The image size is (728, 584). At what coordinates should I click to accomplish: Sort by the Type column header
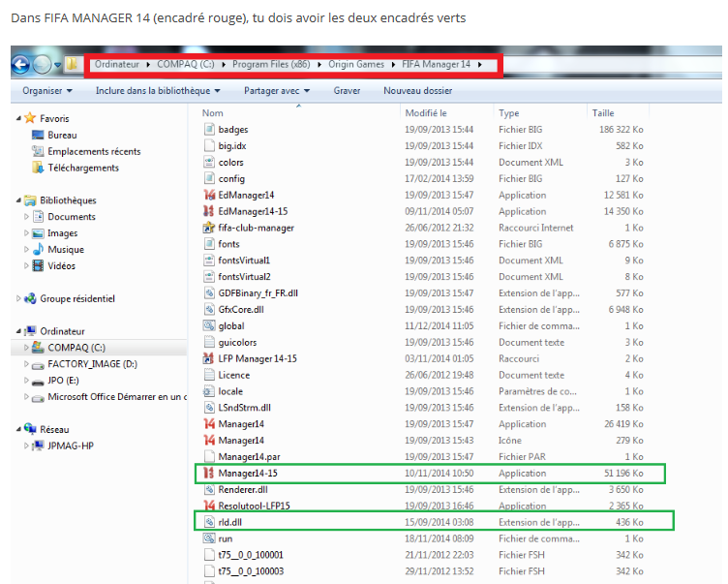[x=509, y=113]
